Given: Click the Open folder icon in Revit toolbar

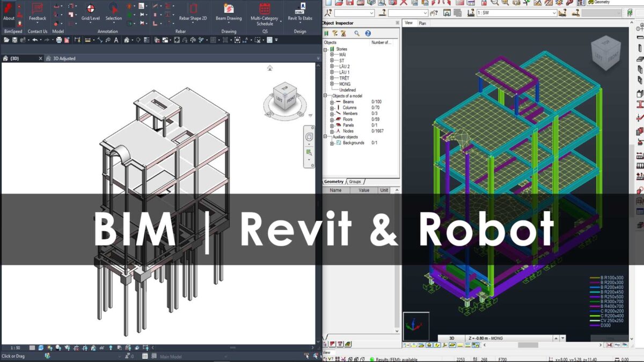Looking at the screenshot, I should tap(6, 40).
